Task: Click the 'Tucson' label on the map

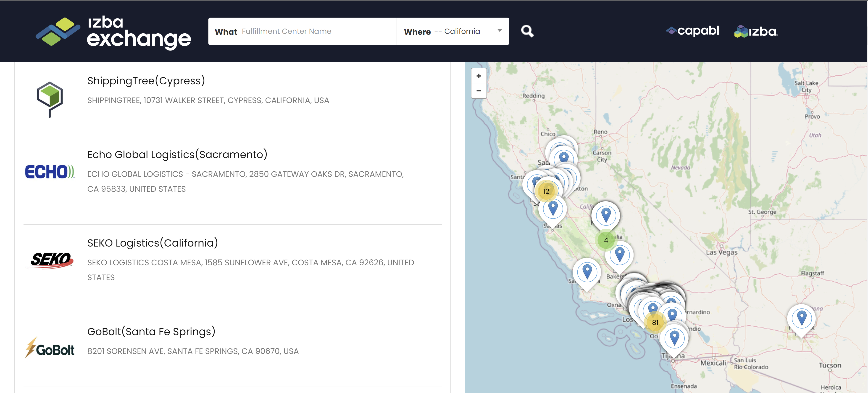Action: tap(830, 365)
